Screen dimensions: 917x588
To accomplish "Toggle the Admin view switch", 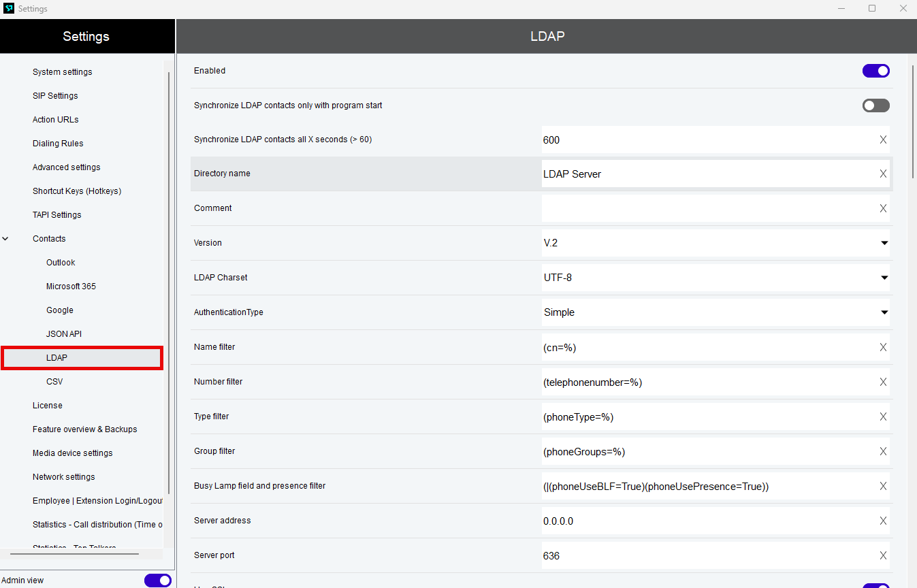I will (157, 581).
